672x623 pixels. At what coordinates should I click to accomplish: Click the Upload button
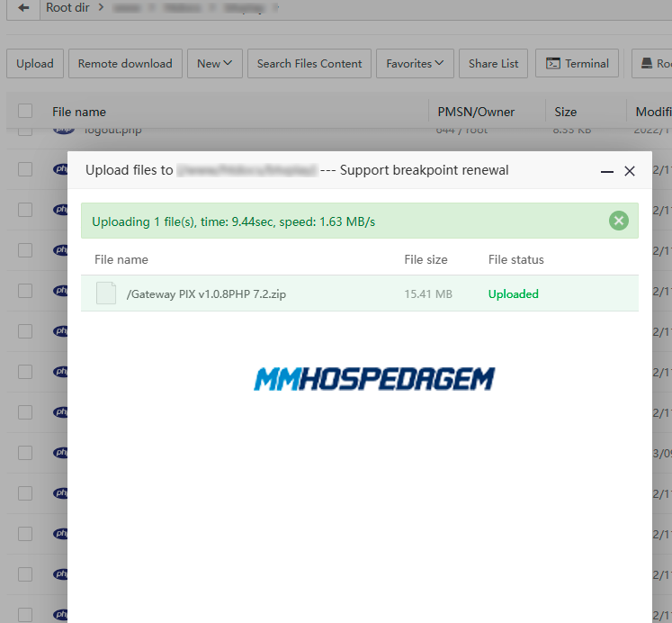35,63
